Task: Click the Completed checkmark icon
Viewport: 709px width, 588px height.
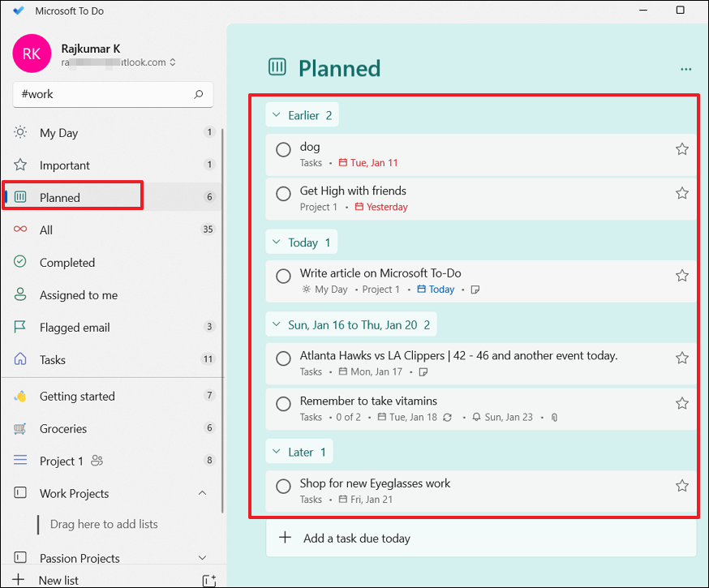Action: click(20, 262)
